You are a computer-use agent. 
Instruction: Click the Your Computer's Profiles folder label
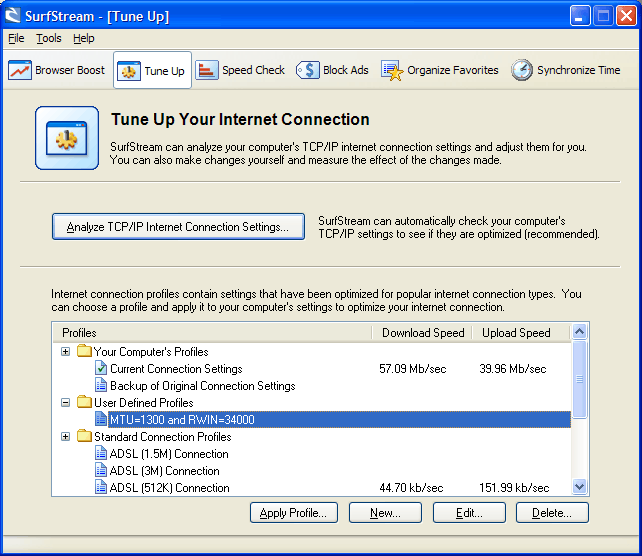[151, 352]
